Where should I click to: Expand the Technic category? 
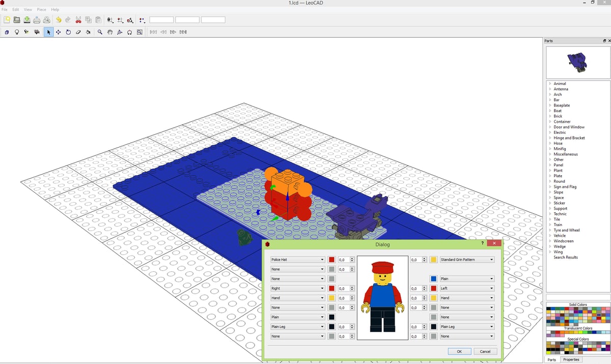(x=550, y=214)
